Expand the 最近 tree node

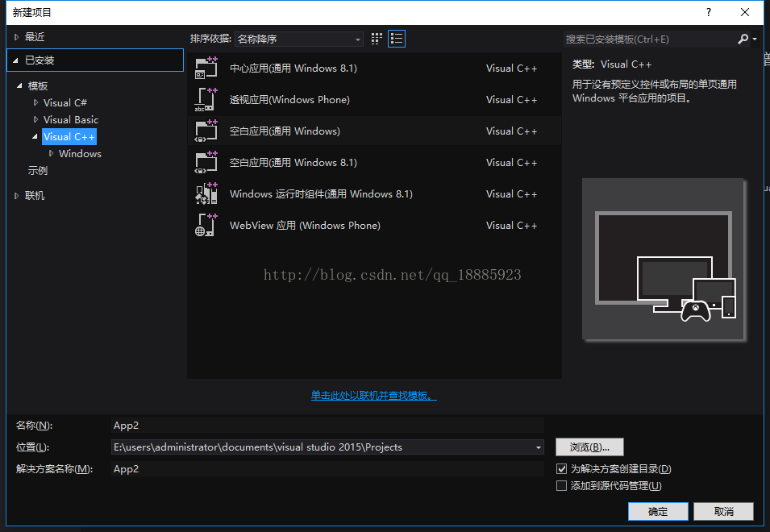pyautogui.click(x=16, y=37)
